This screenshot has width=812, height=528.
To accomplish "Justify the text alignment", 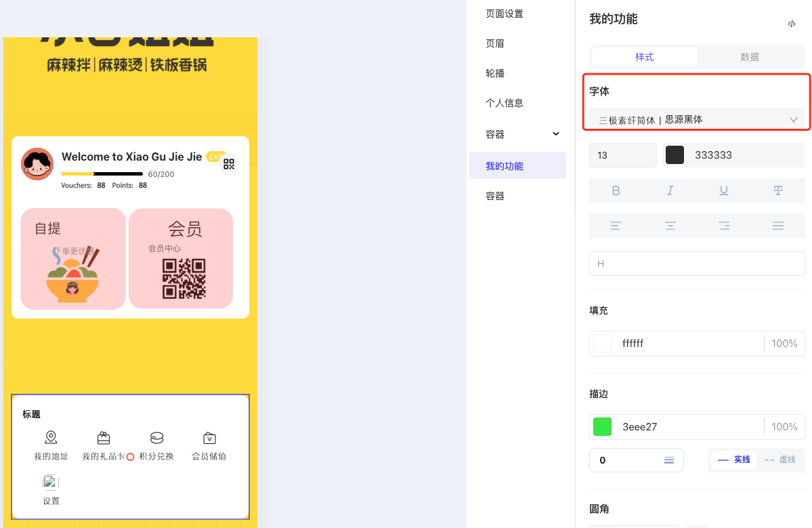I will (x=777, y=226).
